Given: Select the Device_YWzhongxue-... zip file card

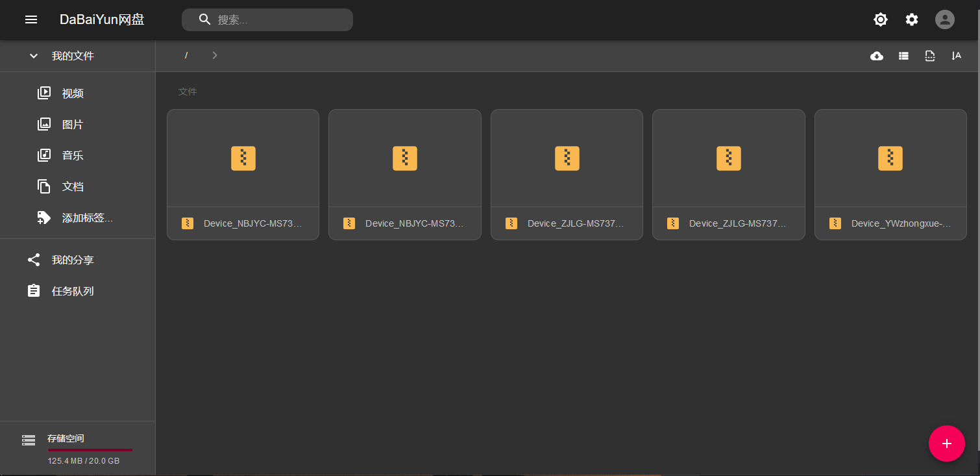Looking at the screenshot, I should 890,175.
